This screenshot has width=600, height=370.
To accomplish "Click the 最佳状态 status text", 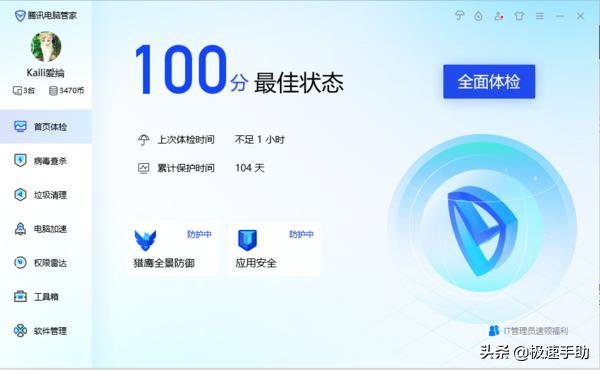I will (299, 83).
